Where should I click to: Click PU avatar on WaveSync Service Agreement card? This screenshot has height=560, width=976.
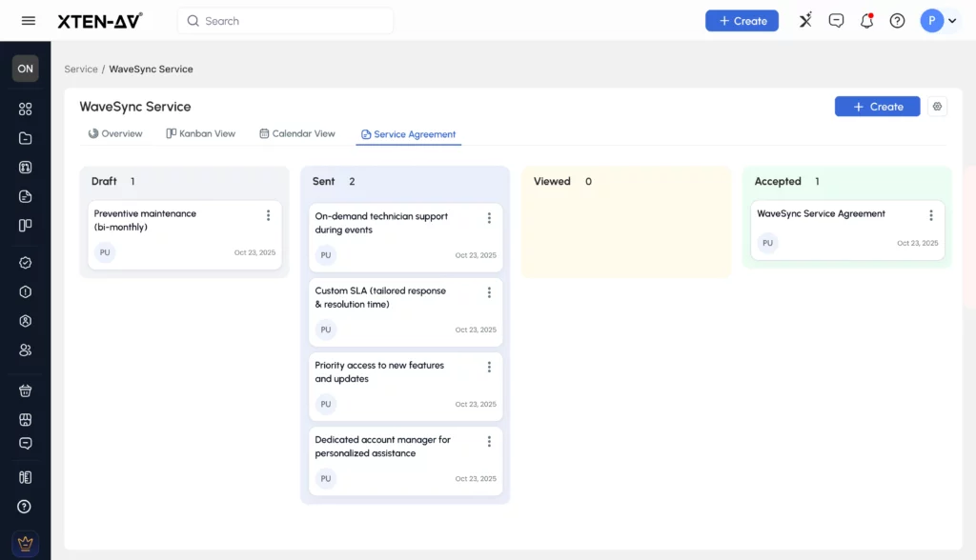coord(767,243)
